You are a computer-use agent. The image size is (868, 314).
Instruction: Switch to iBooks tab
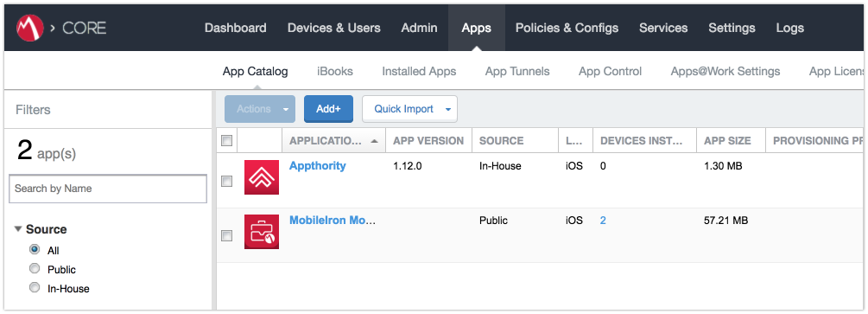pyautogui.click(x=335, y=71)
